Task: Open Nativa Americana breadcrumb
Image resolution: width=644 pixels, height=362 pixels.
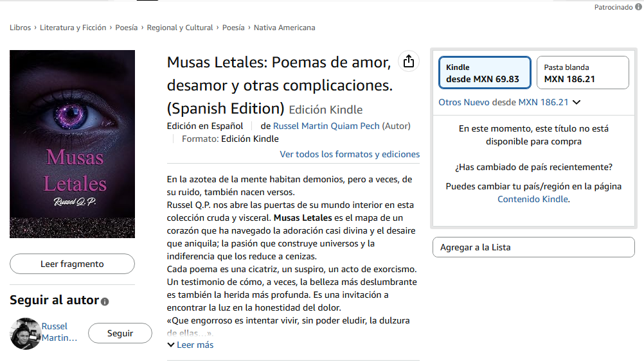Action: [284, 28]
